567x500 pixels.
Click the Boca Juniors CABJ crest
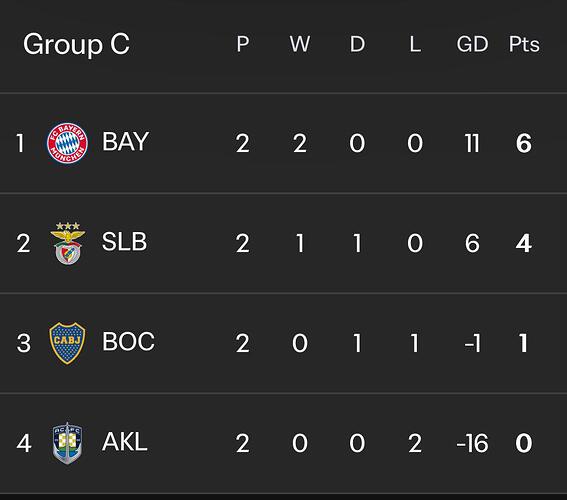67,343
